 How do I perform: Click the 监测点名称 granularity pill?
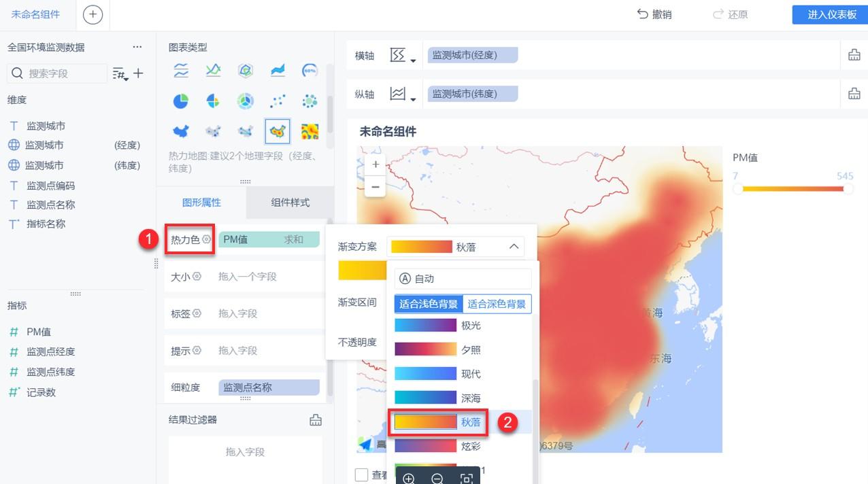tap(269, 387)
